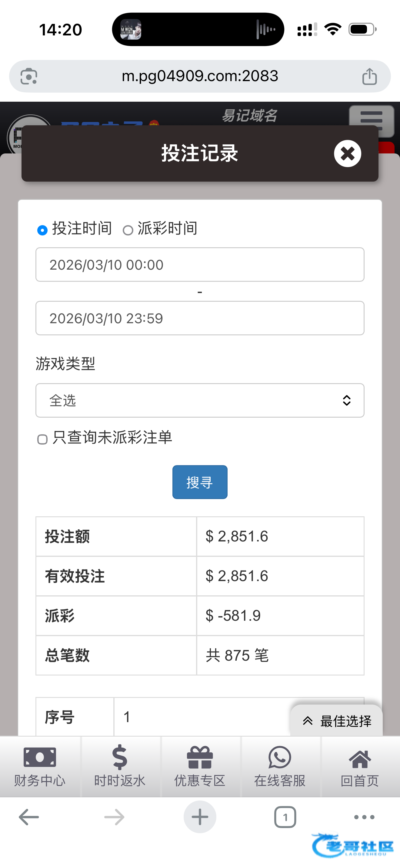Open the browser tab switcher

(x=285, y=817)
